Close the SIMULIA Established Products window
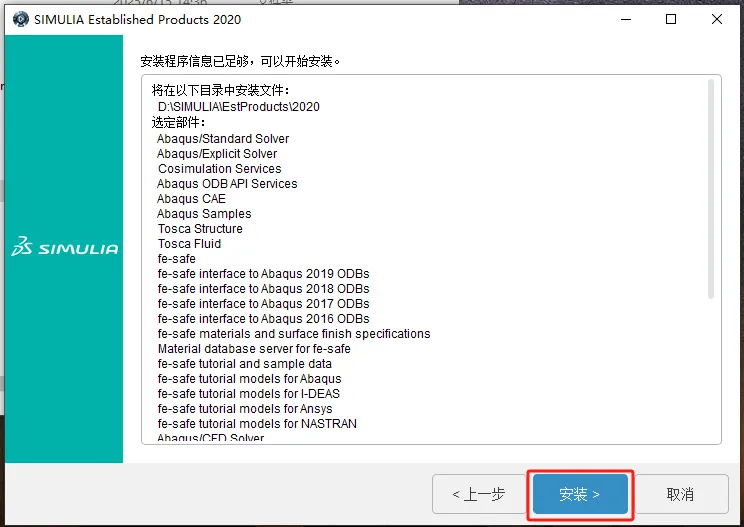The height and width of the screenshot is (527, 744). tap(717, 19)
